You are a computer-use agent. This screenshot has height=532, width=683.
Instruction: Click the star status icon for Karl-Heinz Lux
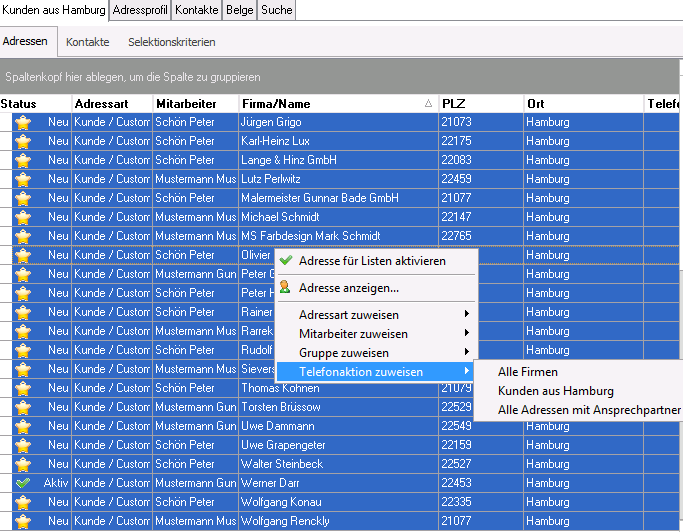pyautogui.click(x=23, y=142)
